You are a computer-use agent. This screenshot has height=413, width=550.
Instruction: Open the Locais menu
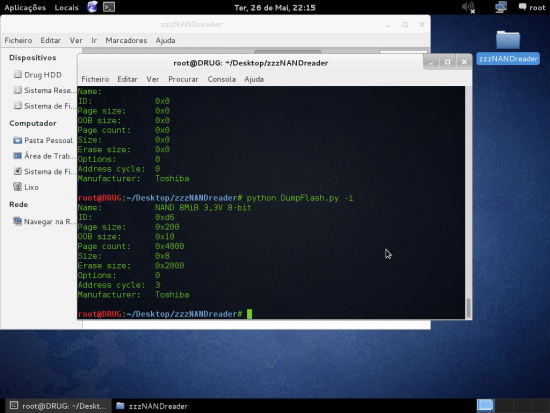pos(66,7)
